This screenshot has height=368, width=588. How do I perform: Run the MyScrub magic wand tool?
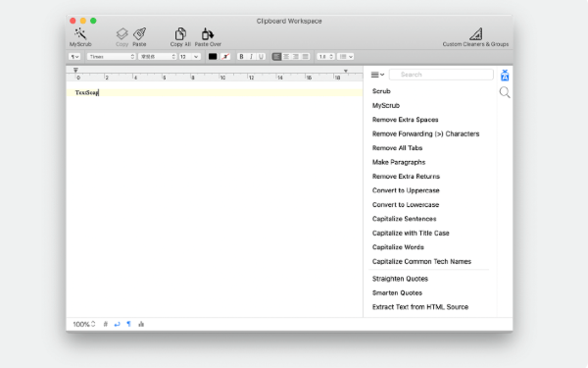tap(80, 37)
